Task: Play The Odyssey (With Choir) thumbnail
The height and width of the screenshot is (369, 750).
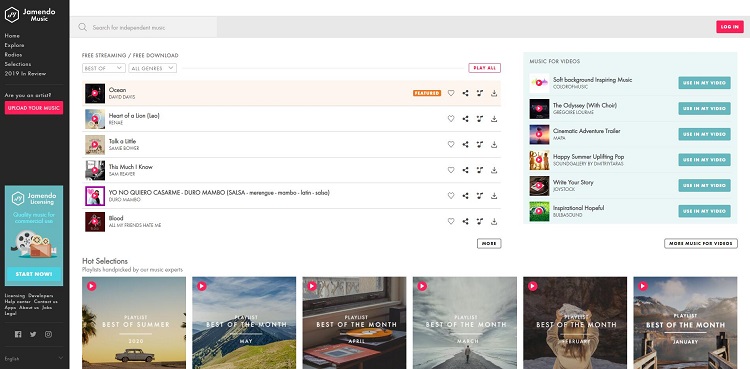Action: point(539,109)
